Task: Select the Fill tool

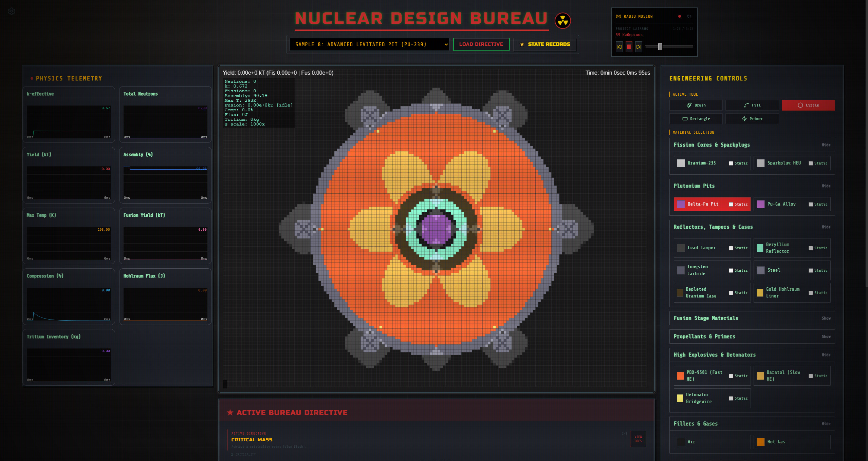Action: pyautogui.click(x=752, y=105)
